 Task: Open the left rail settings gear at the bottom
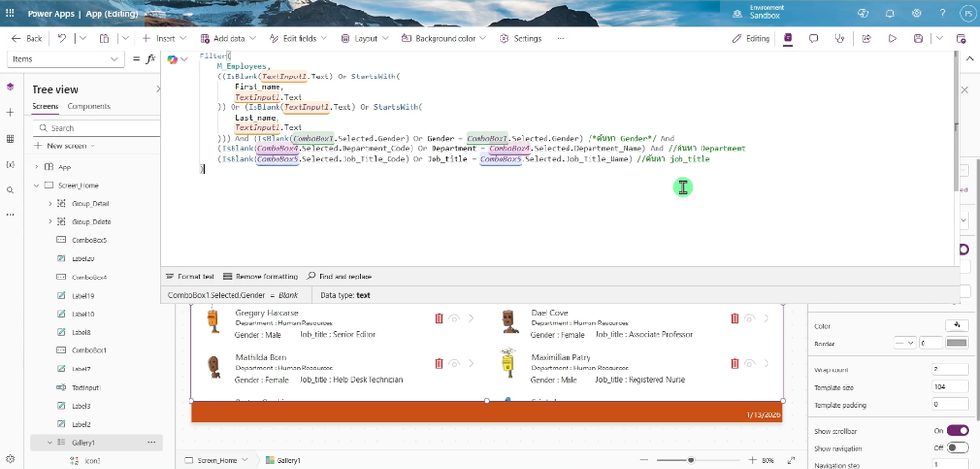click(10, 459)
